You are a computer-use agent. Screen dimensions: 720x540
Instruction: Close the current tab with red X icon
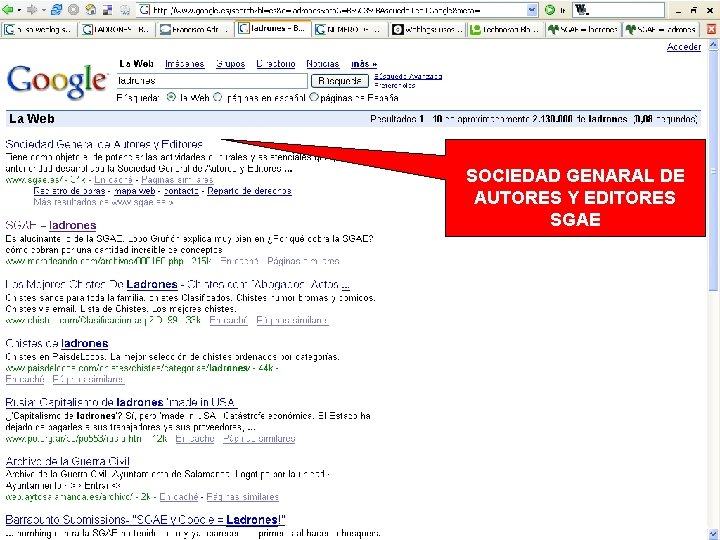coord(711,30)
